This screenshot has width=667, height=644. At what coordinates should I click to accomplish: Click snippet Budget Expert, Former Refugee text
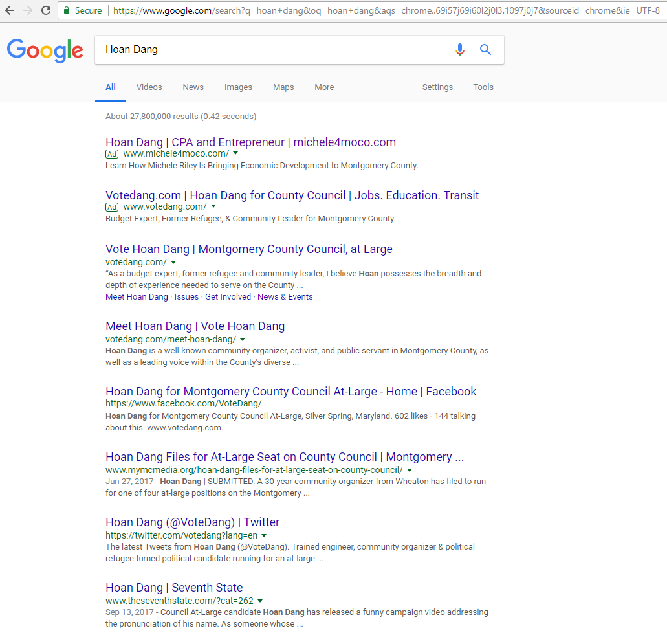250,219
